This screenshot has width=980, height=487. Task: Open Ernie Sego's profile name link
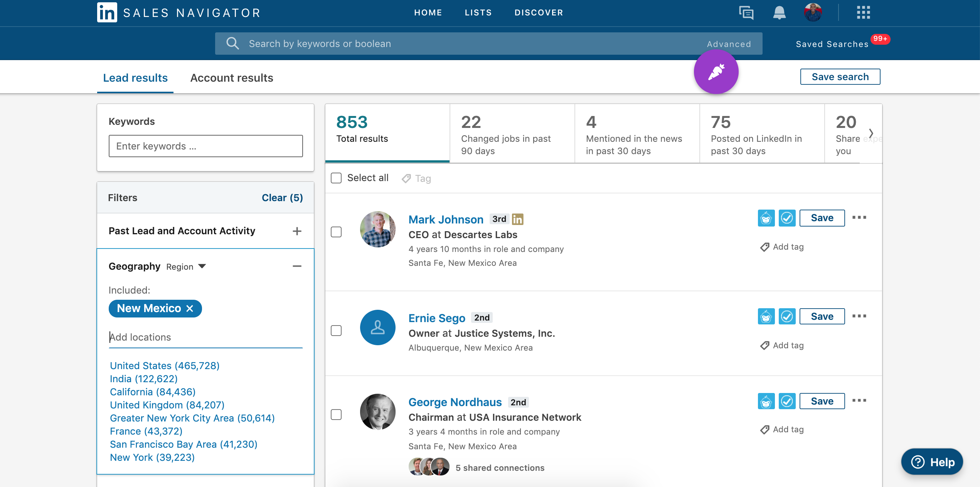click(x=437, y=318)
